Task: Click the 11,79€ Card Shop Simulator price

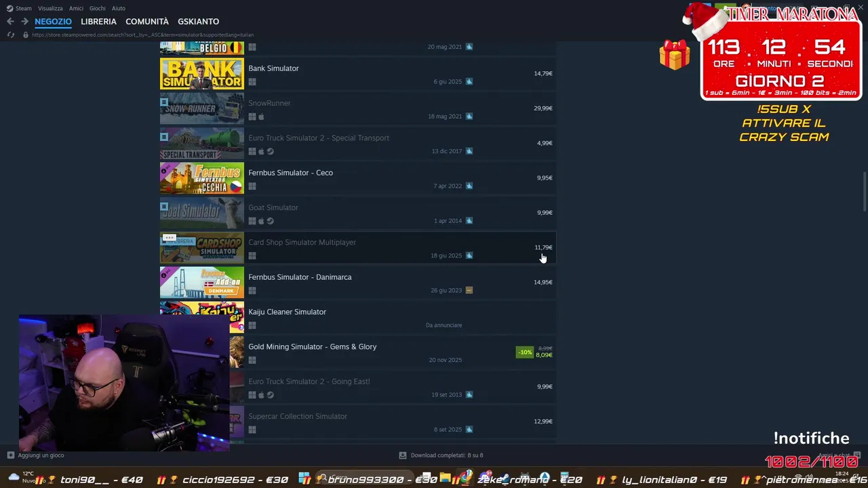Action: [543, 248]
